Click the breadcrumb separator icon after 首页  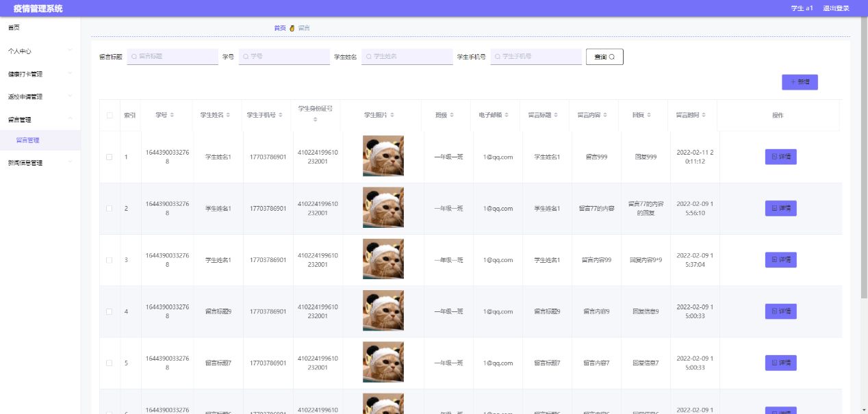tap(292, 28)
